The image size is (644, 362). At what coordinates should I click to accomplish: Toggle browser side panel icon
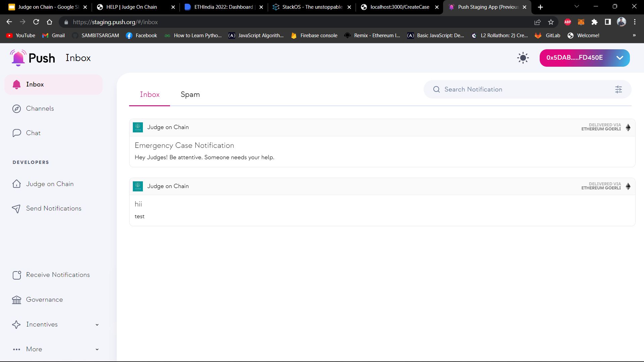point(608,22)
